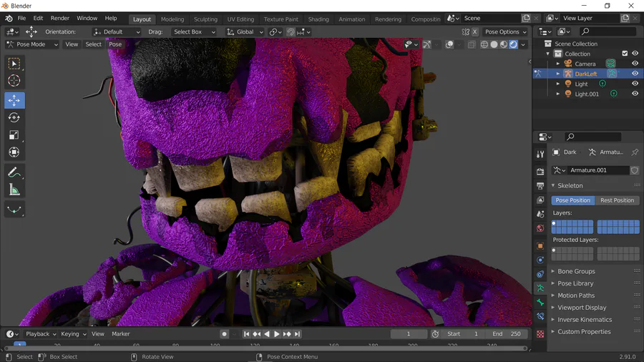This screenshot has width=644, height=362.
Task: Toggle viewport overlays button
Action: coord(449,44)
